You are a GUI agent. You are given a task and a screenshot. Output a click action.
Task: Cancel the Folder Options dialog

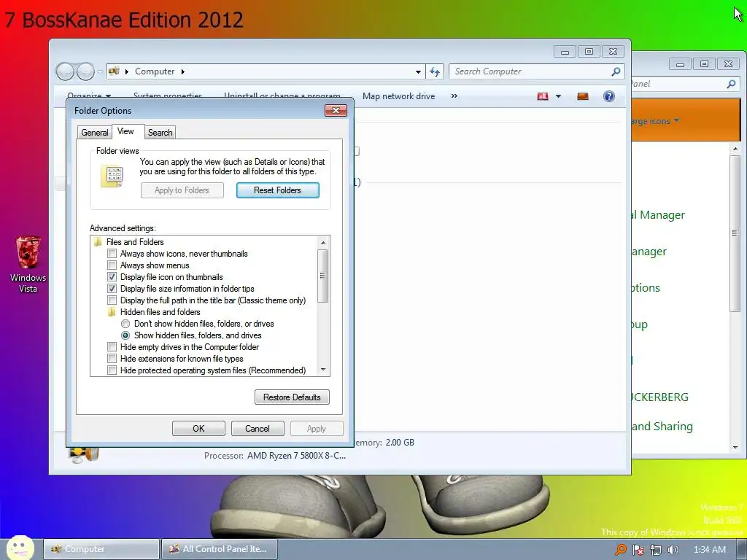(258, 429)
